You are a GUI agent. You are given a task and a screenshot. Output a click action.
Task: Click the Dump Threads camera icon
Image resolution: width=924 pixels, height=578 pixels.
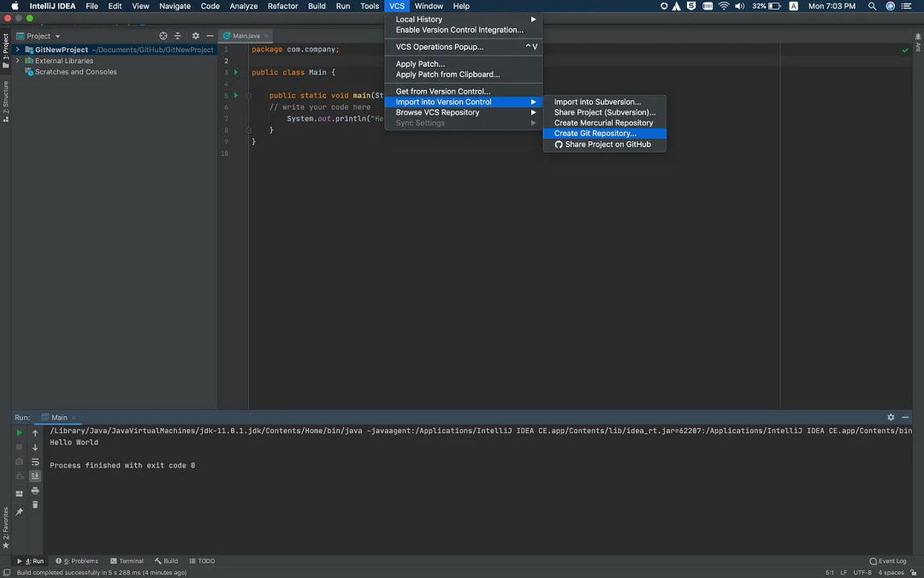(19, 462)
